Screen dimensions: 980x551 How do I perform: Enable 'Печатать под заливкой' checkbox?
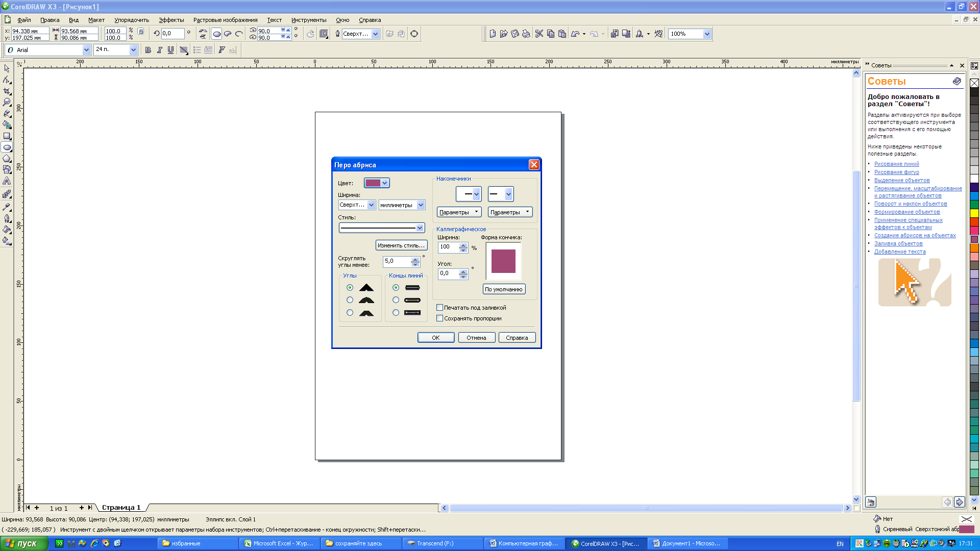[x=439, y=308]
